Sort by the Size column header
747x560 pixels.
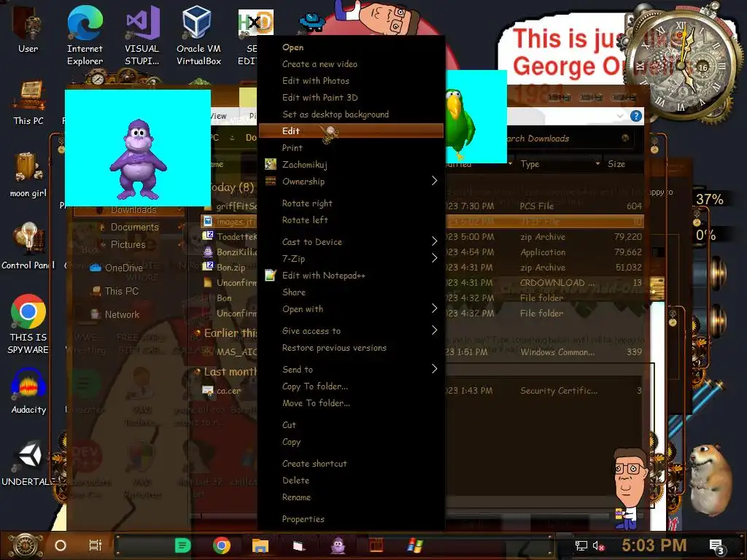pyautogui.click(x=616, y=164)
